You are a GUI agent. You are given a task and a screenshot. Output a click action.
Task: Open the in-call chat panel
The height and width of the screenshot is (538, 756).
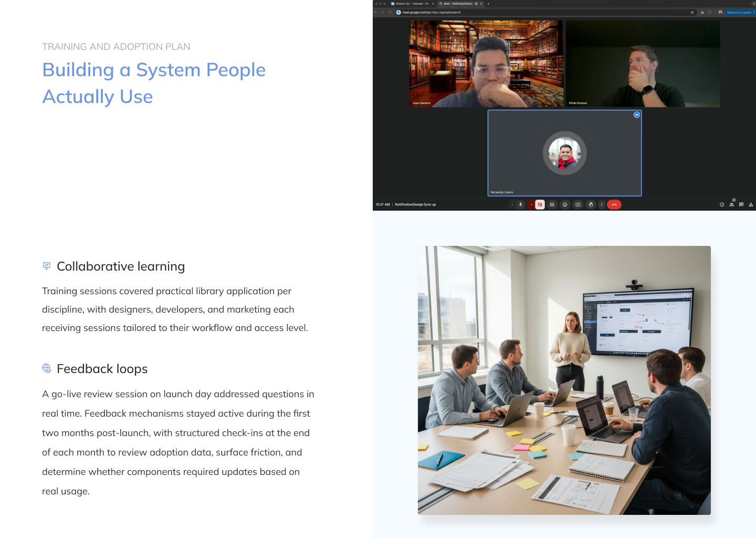pos(741,205)
